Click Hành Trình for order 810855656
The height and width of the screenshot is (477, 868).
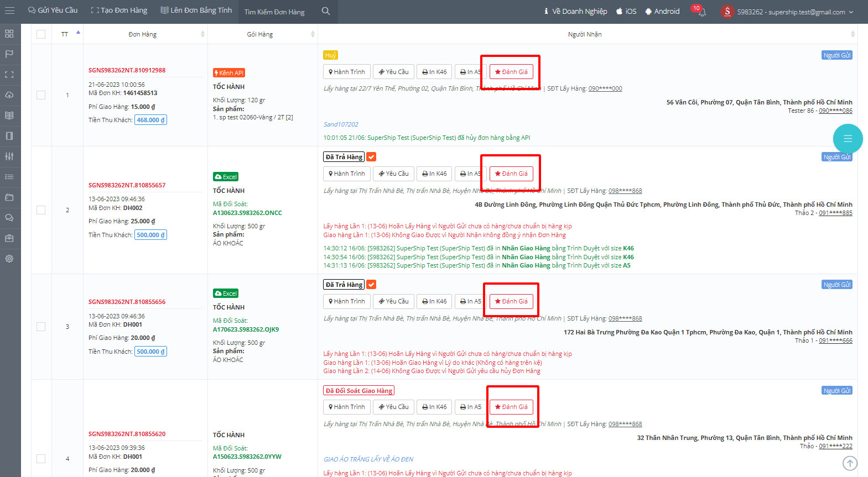click(347, 301)
